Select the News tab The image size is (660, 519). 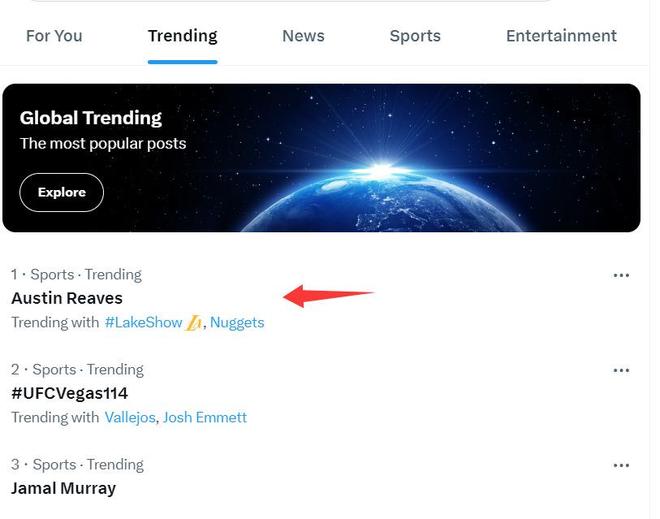coord(303,36)
